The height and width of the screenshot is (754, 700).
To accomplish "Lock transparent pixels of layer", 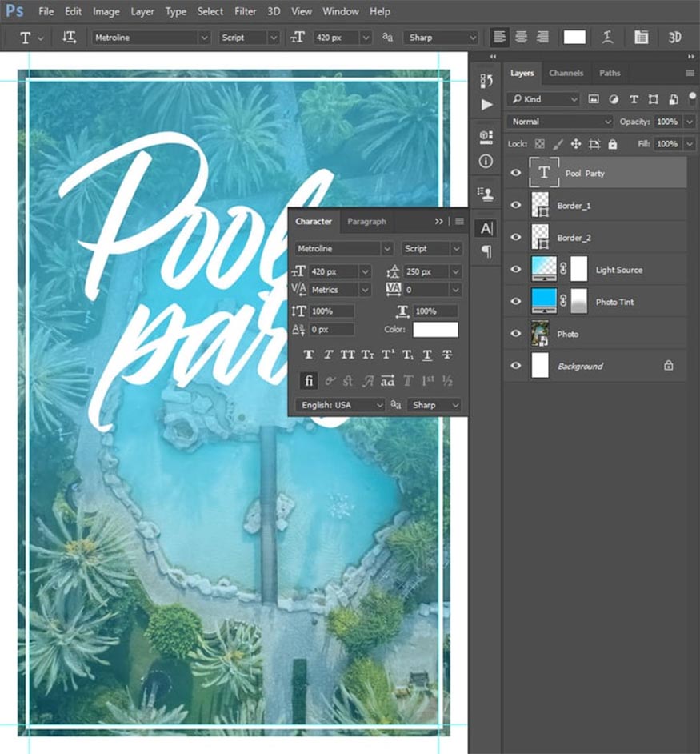I will (x=540, y=144).
